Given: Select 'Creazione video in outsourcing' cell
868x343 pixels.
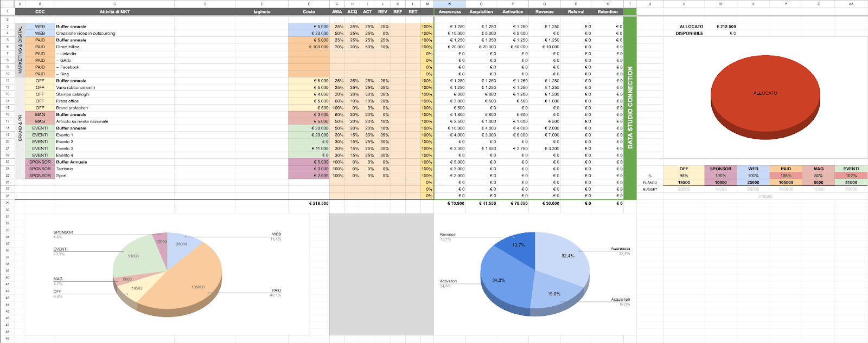Looking at the screenshot, I should click(x=114, y=33).
